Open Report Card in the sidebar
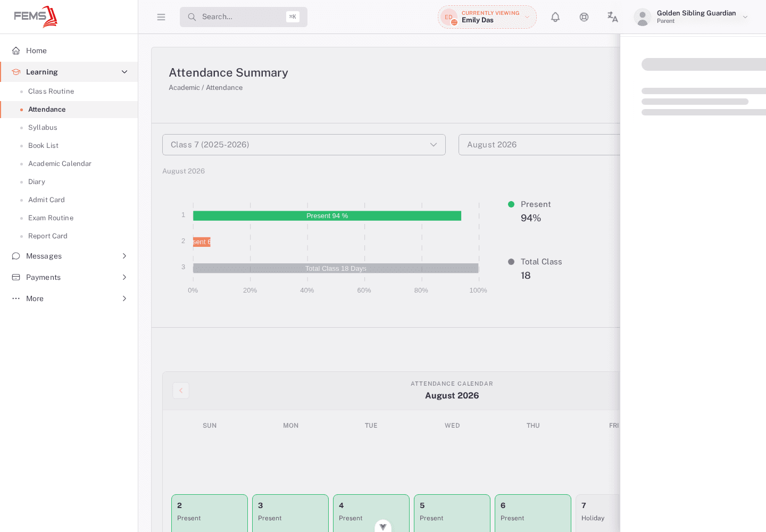 (x=48, y=236)
